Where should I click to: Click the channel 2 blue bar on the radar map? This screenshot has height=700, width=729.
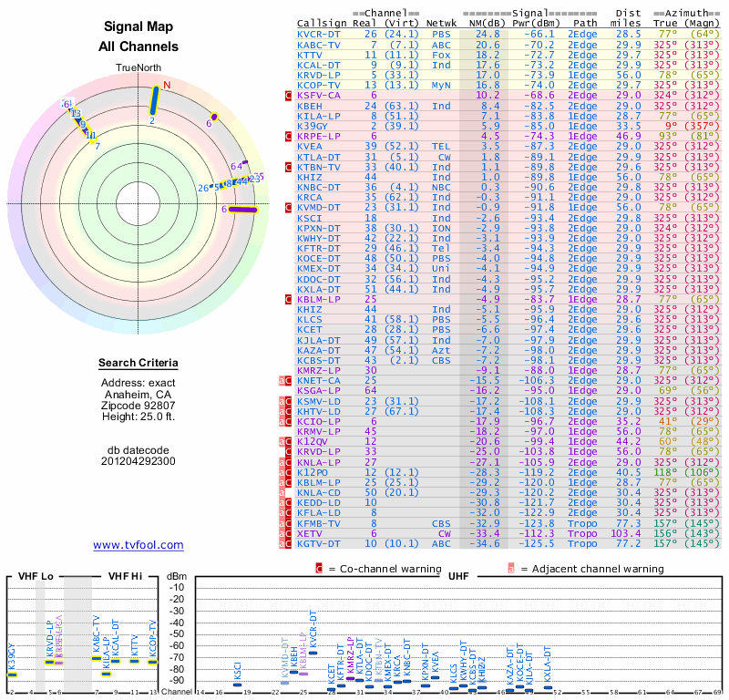(x=154, y=99)
